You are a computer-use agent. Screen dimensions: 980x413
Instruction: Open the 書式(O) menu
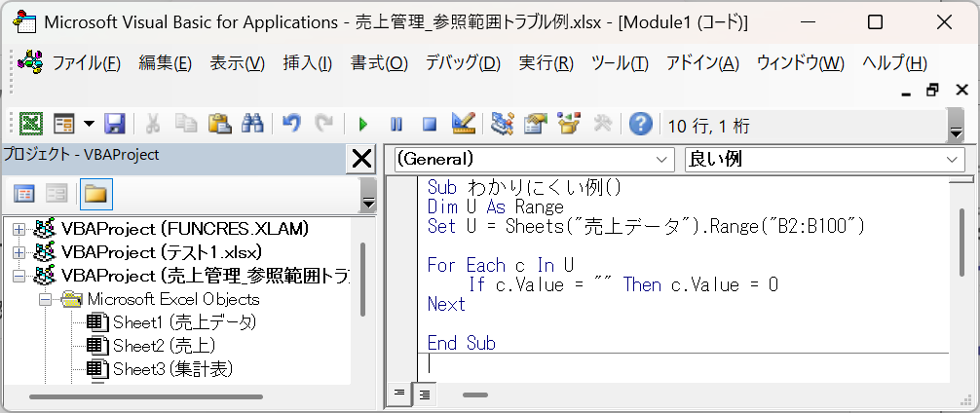coord(379,63)
